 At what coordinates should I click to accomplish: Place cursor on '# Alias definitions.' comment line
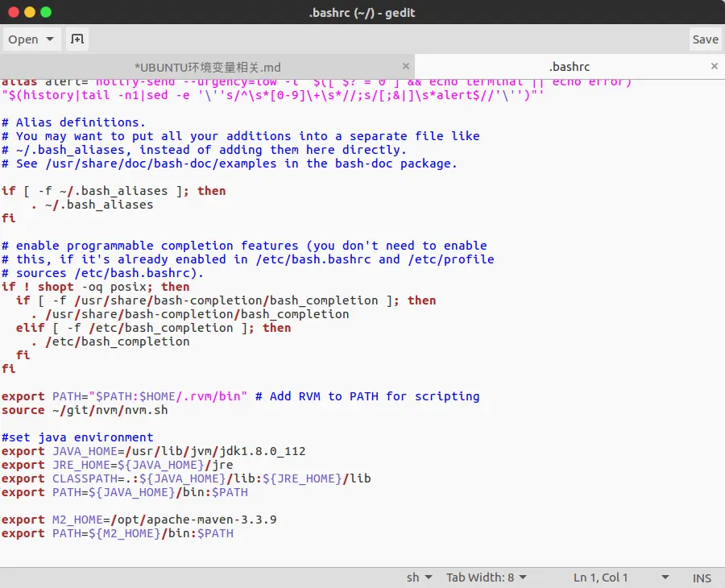coord(73,122)
